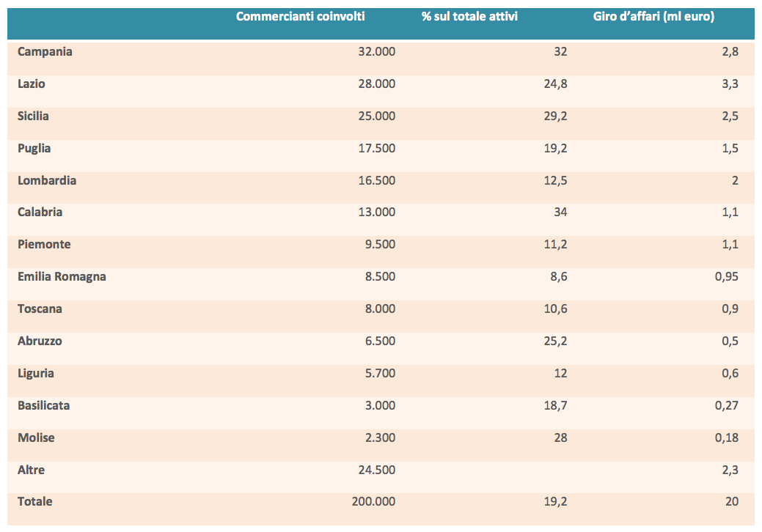
Task: Select the Lombardia row label
Action: (47, 181)
